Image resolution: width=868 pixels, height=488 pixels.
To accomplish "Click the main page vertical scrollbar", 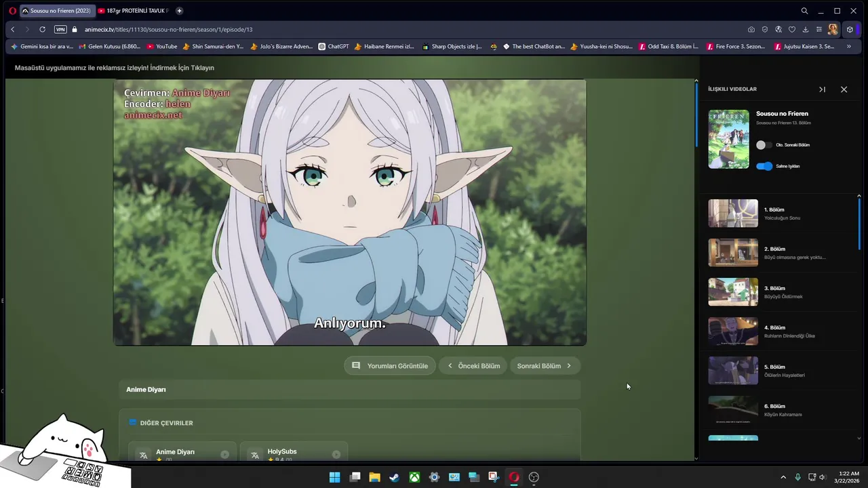I will click(696, 115).
